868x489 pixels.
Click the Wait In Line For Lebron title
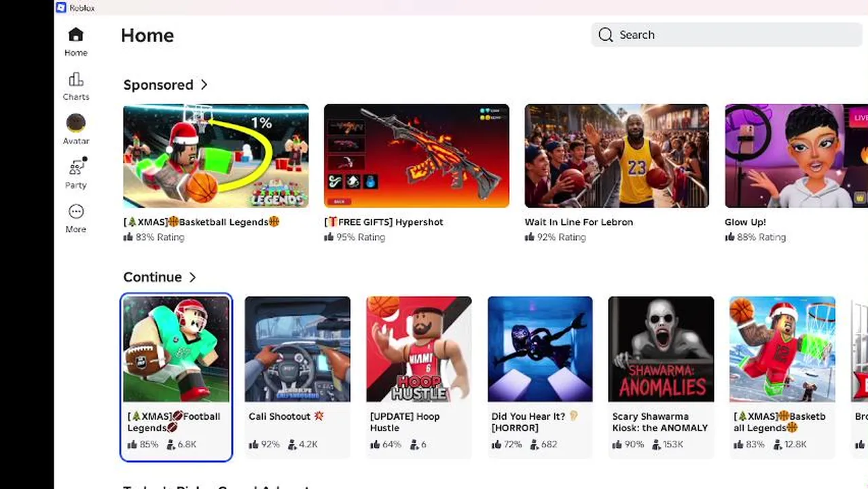click(x=579, y=222)
